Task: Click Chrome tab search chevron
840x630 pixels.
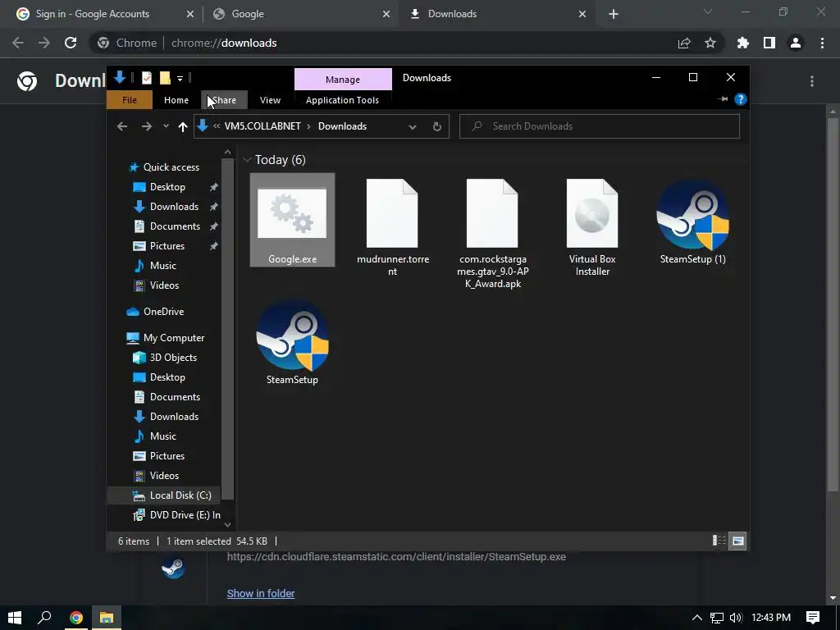Action: tap(708, 11)
